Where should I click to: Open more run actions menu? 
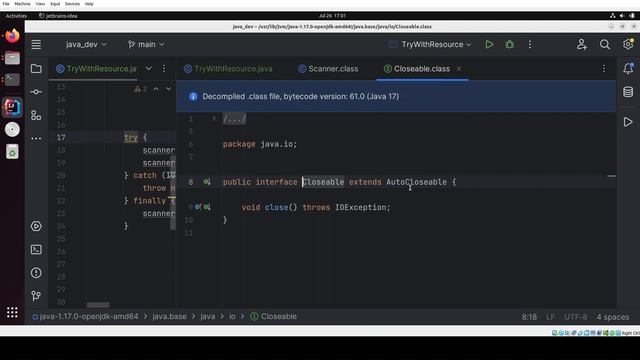click(x=530, y=44)
